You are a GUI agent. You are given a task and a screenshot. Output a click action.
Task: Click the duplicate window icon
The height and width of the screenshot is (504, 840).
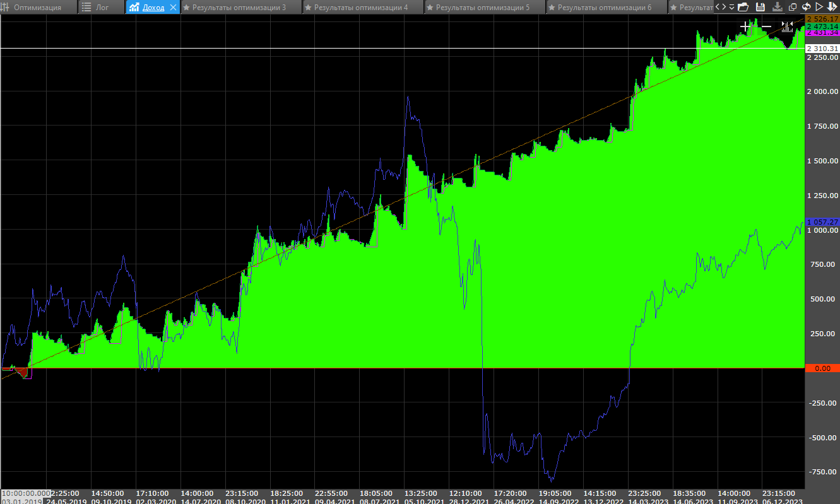(x=793, y=8)
